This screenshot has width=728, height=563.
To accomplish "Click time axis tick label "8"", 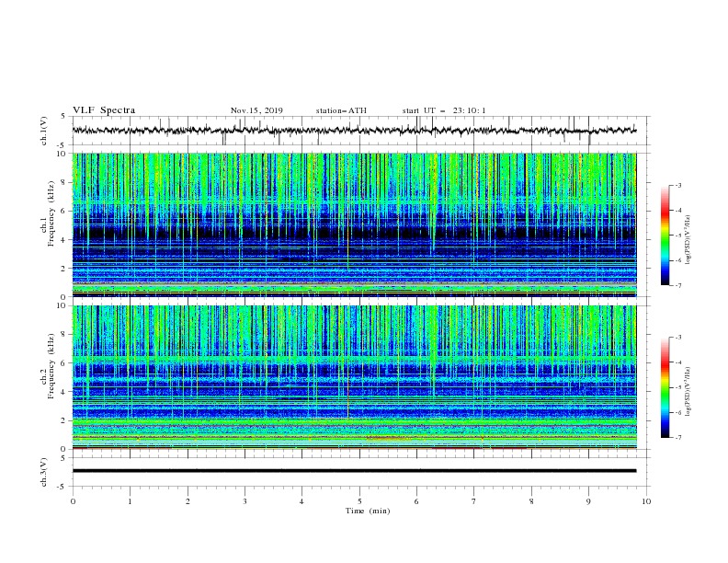I will pos(531,501).
